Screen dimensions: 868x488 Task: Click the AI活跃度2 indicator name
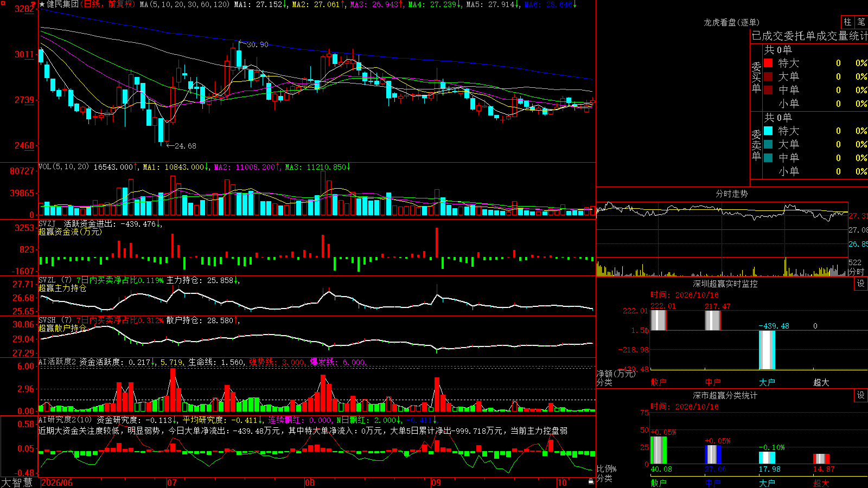[x=58, y=362]
